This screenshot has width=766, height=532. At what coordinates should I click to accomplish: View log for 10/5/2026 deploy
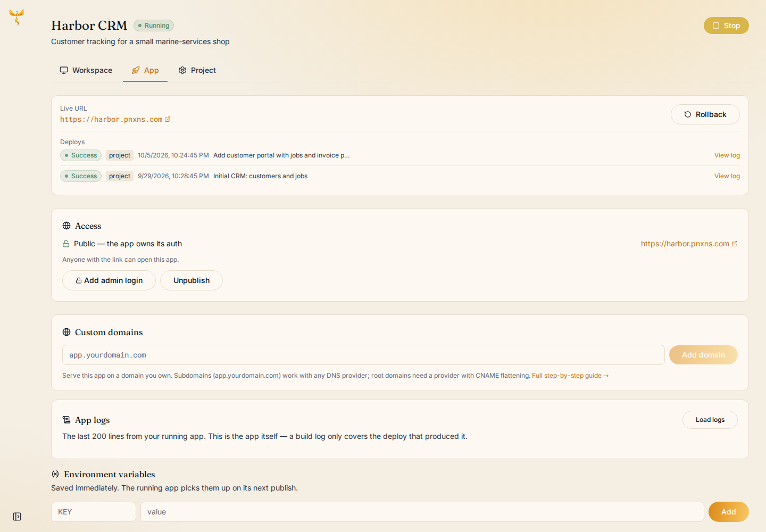point(727,155)
